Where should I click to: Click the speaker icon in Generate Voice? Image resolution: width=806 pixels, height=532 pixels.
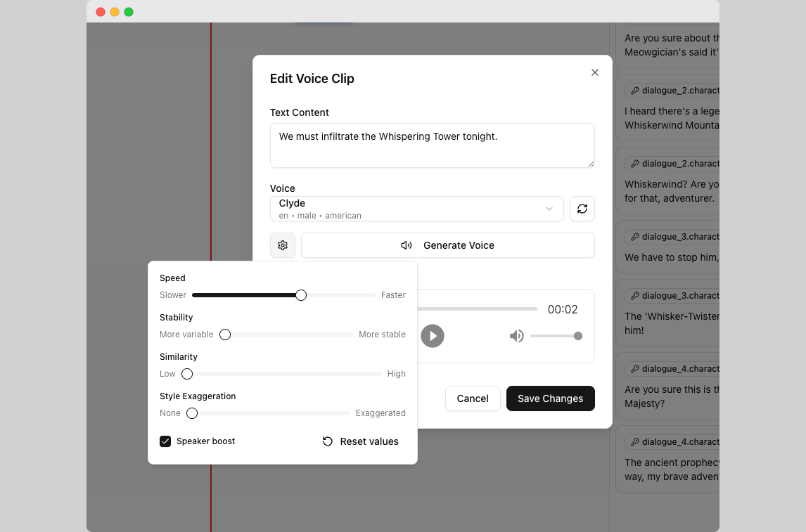click(x=406, y=245)
